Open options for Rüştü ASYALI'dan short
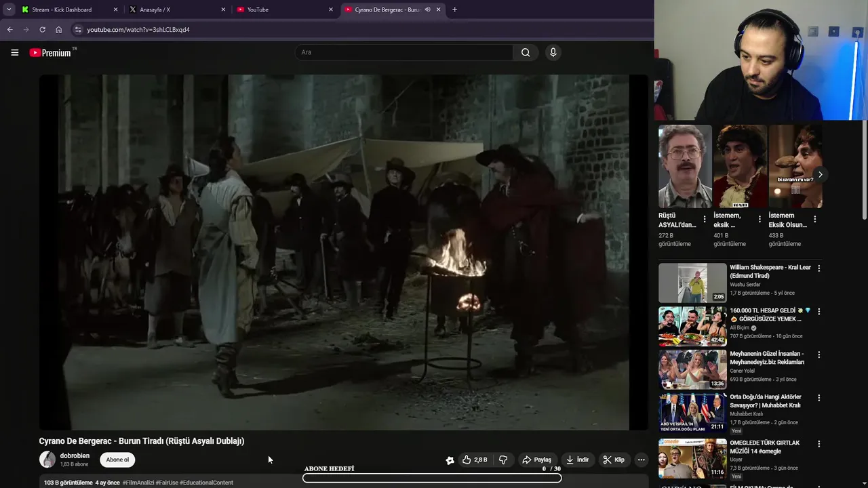This screenshot has height=488, width=868. [x=705, y=219]
